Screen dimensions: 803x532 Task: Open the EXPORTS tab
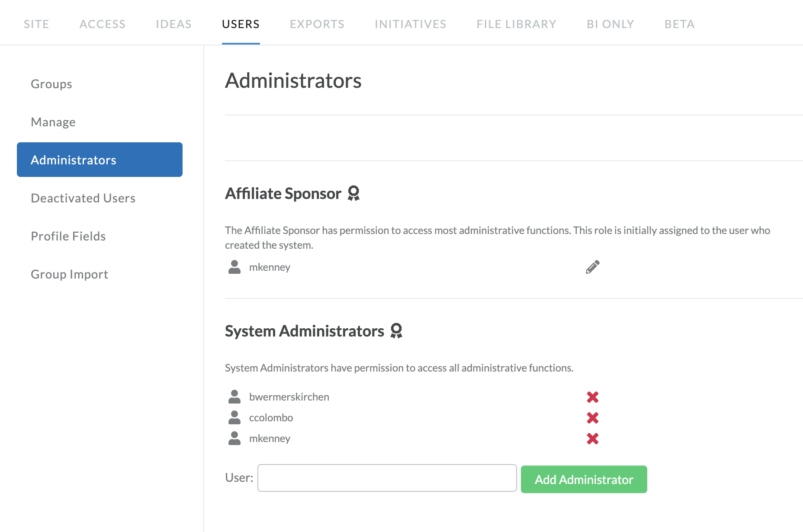pyautogui.click(x=317, y=24)
